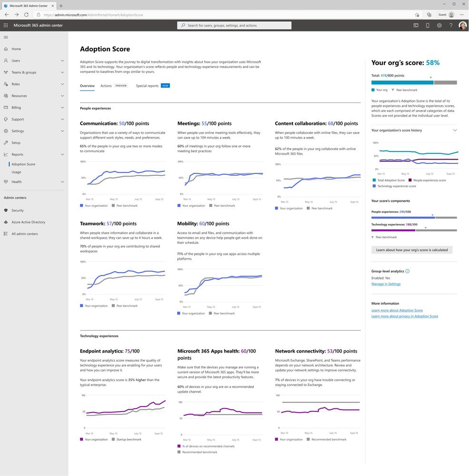
Task: Click the Teams & groups icon
Action: click(6, 72)
